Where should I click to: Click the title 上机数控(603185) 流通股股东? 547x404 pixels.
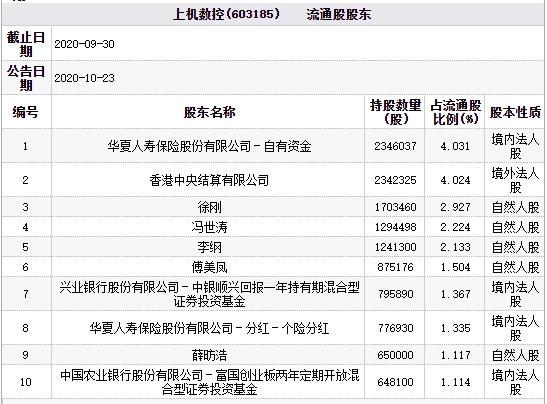click(x=272, y=14)
